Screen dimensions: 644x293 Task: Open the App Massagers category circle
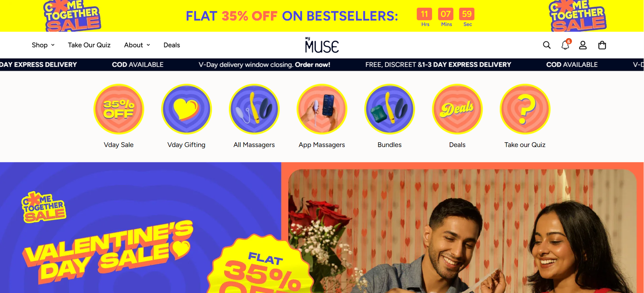[x=322, y=109]
